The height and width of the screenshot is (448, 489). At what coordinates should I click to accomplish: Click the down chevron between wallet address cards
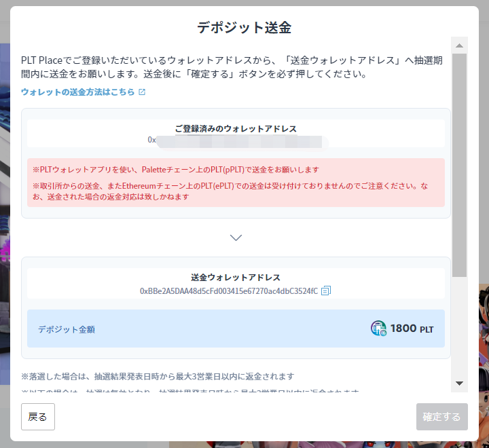(x=236, y=238)
